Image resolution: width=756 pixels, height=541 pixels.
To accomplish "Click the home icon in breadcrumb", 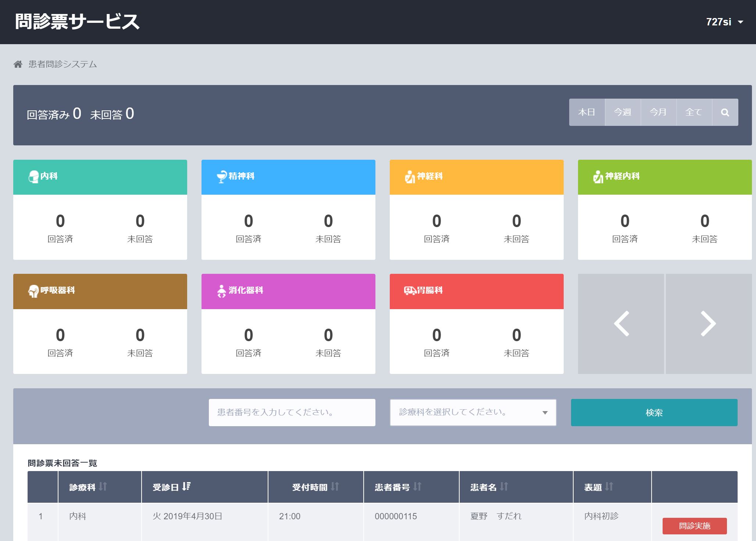I will 18,64.
